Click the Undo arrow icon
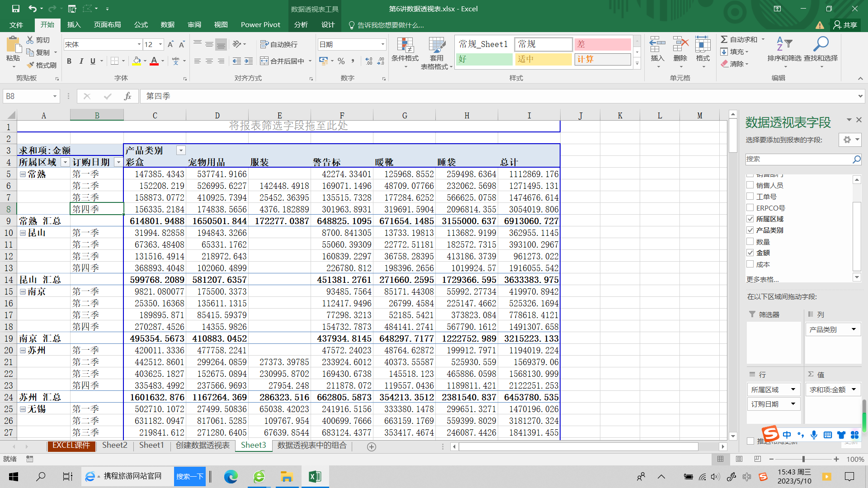Image resolution: width=868 pixels, height=488 pixels. [x=32, y=9]
